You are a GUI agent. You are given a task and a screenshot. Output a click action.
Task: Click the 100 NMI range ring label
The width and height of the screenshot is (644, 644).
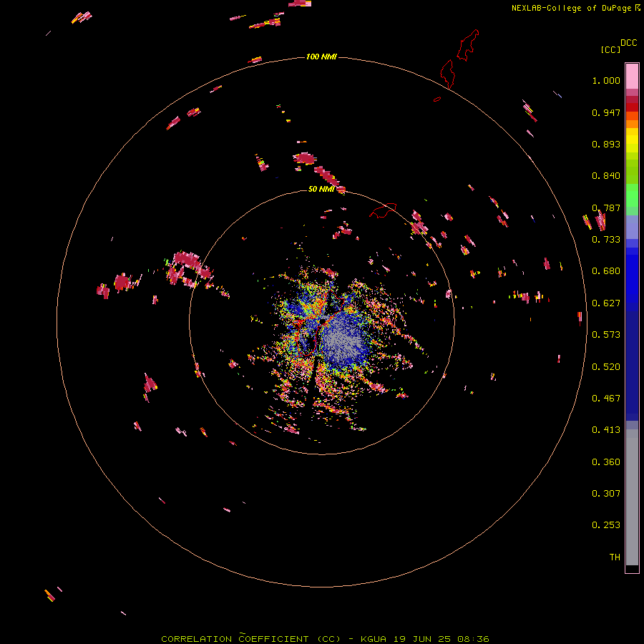click(321, 57)
